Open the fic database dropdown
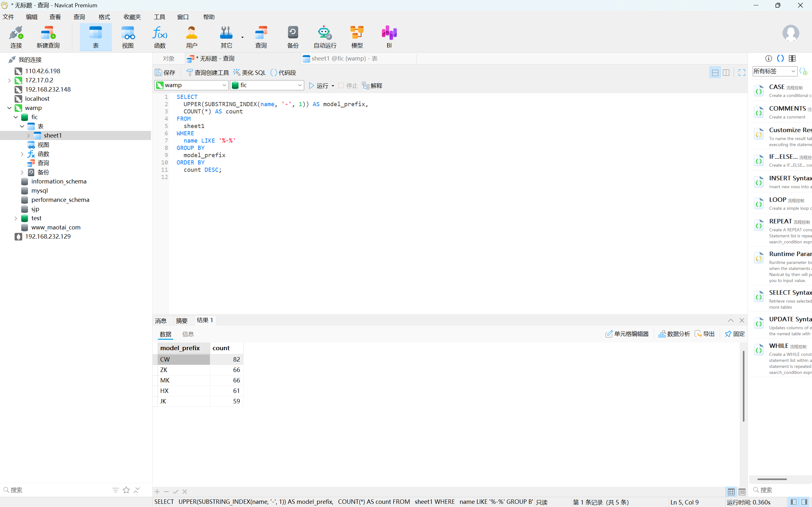The width and height of the screenshot is (812, 507). pos(267,85)
